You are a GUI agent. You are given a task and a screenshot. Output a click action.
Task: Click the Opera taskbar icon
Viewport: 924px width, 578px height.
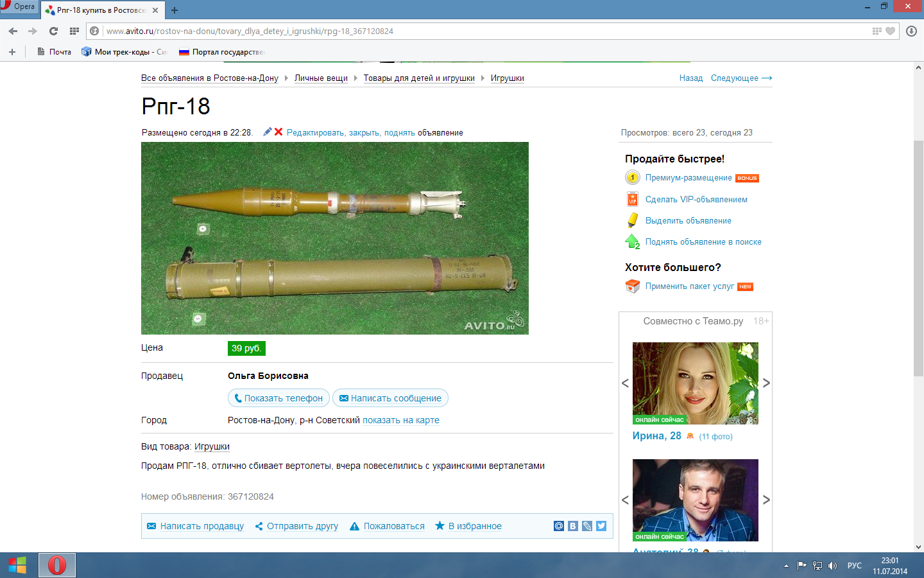click(x=57, y=565)
